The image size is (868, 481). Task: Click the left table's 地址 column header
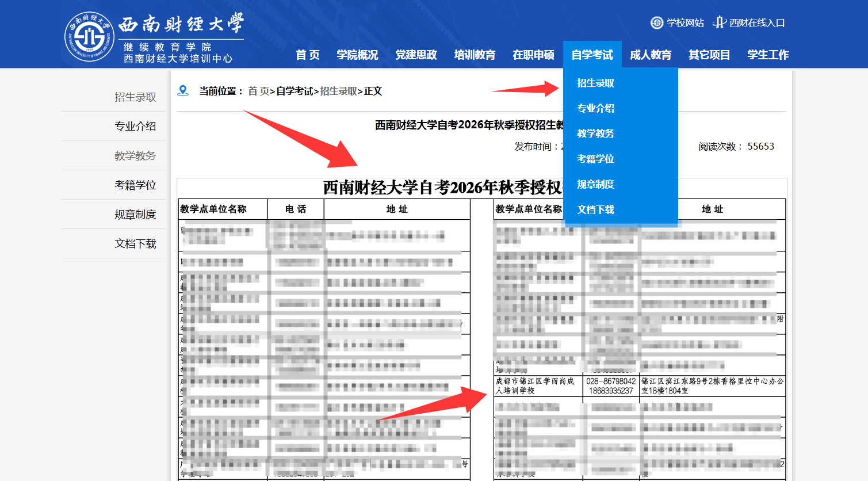397,209
